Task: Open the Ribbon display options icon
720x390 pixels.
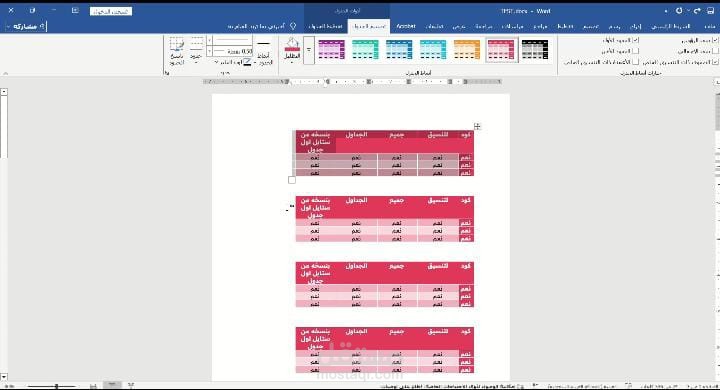Action: [75, 10]
